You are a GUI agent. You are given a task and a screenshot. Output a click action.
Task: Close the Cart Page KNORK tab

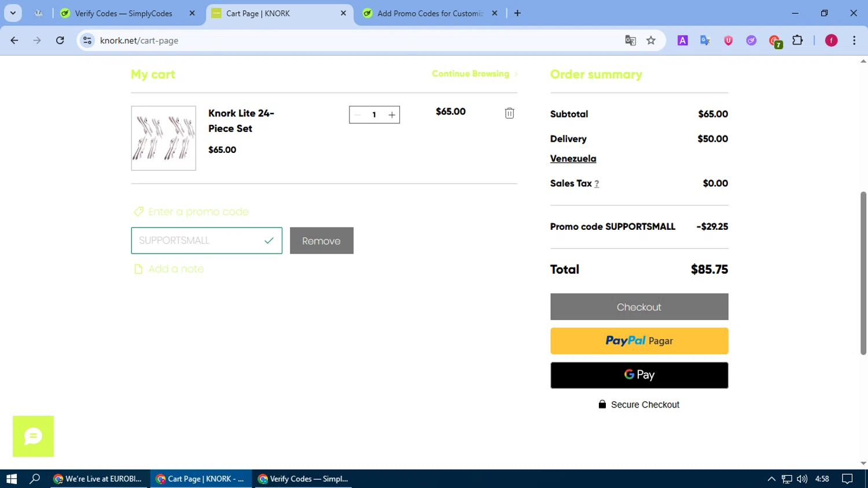tap(343, 13)
